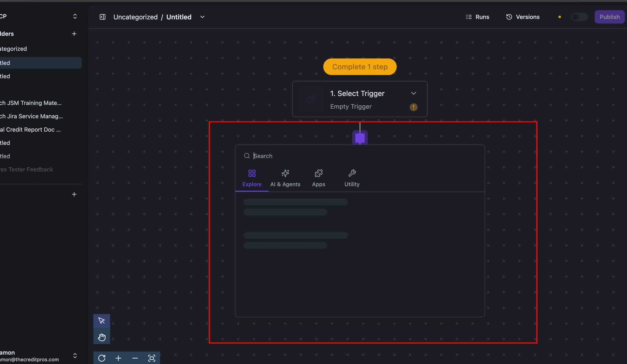
Task: Open the Utility tab
Action: click(x=352, y=178)
